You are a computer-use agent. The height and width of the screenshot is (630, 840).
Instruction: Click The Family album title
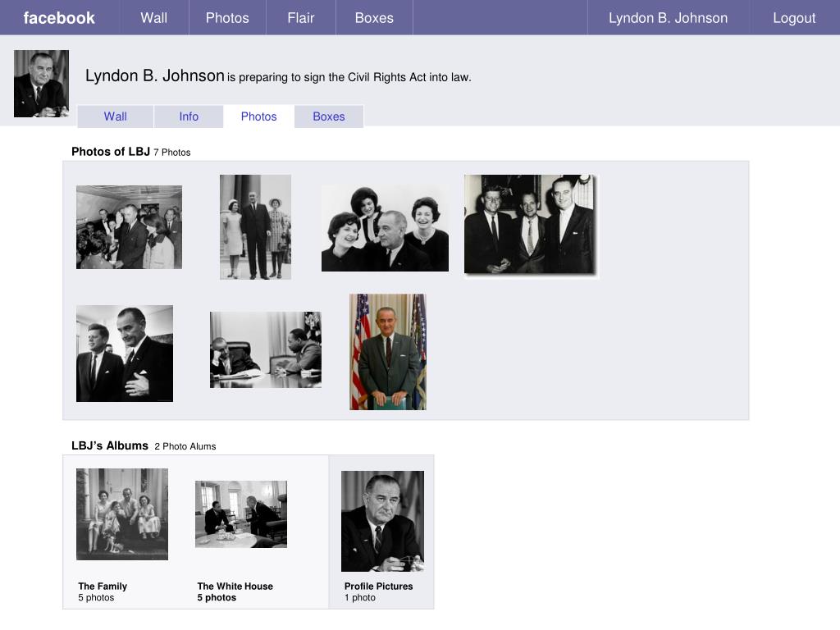click(103, 586)
